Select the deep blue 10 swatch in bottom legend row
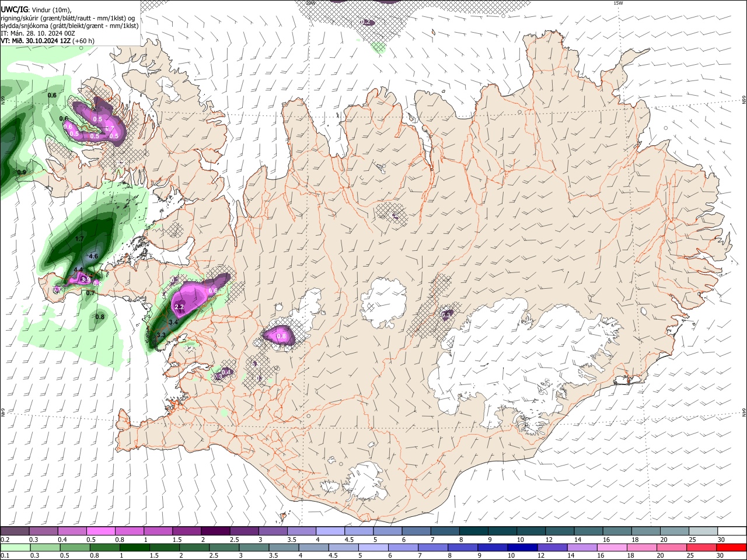The width and height of the screenshot is (747, 560). point(522,547)
